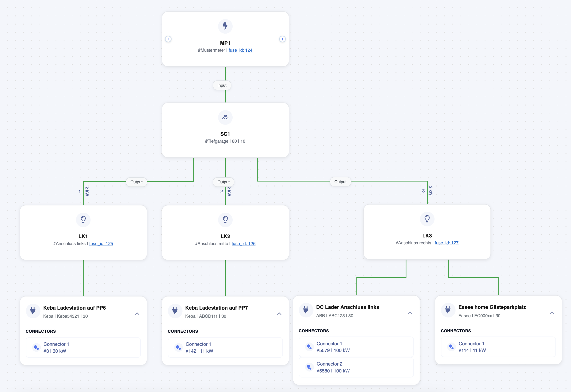Image resolution: width=571 pixels, height=392 pixels.
Task: Click the MP1 node title
Action: (225, 43)
